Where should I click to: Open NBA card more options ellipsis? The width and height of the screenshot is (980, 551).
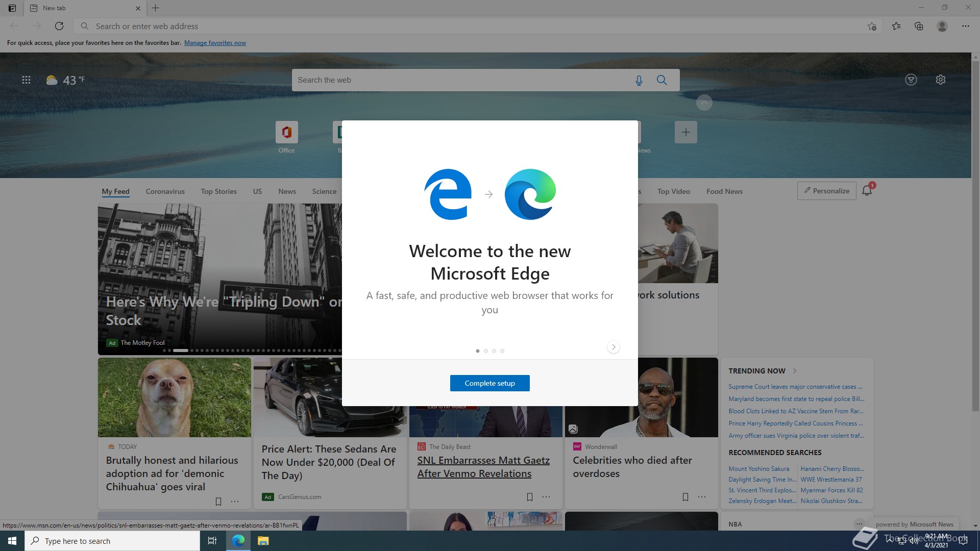860,524
